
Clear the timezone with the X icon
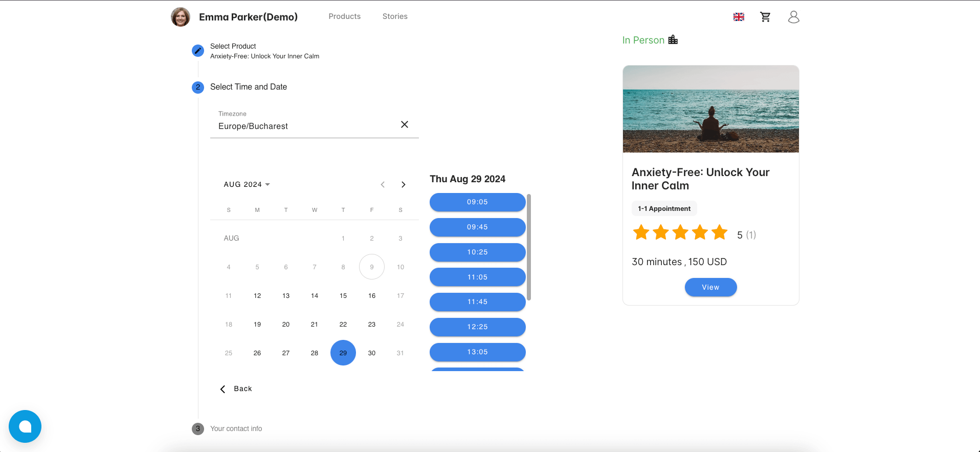(x=404, y=124)
